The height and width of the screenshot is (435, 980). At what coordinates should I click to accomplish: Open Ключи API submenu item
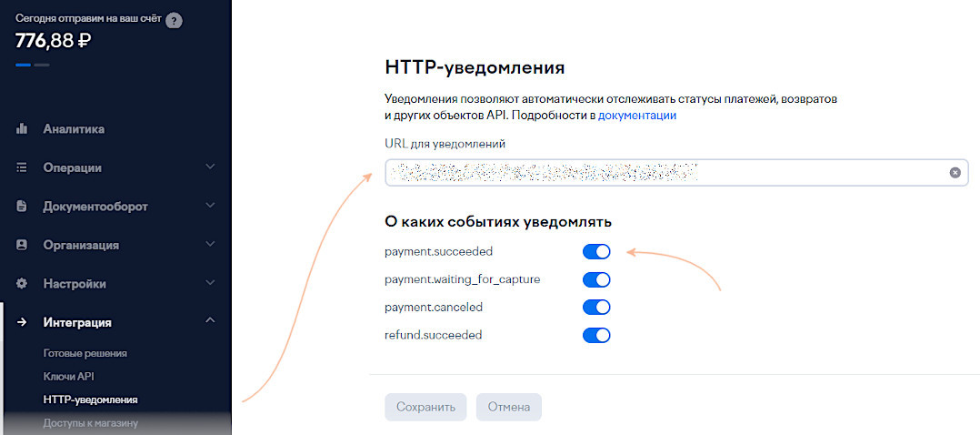69,376
